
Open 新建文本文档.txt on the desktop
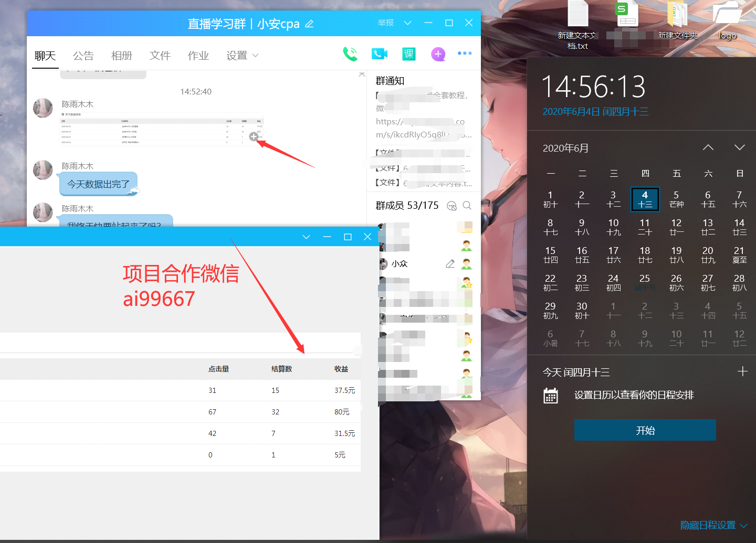577,25
